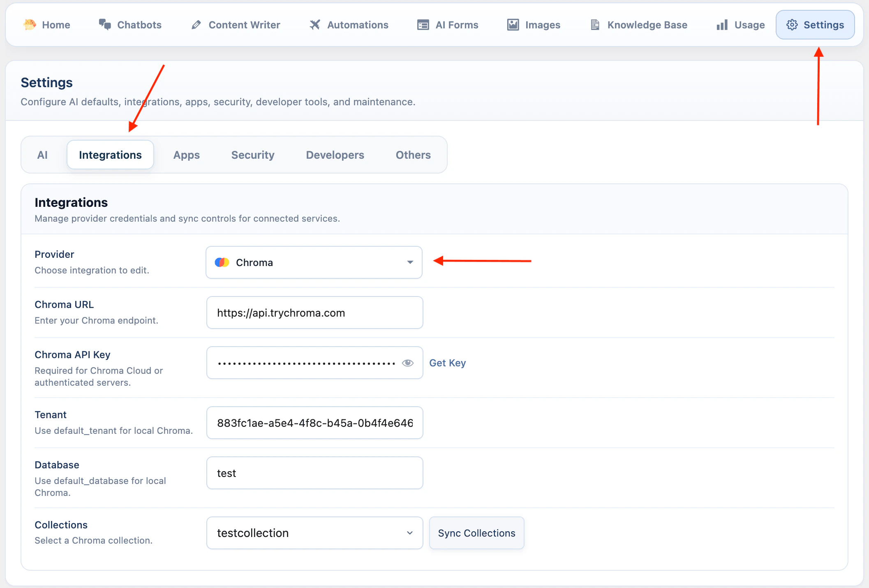View the Usage page

point(741,25)
